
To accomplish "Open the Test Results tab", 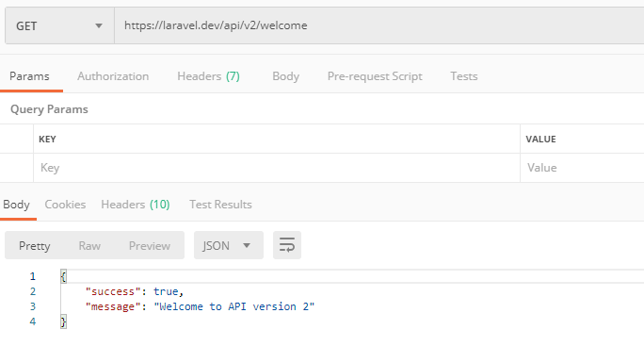I will [220, 205].
